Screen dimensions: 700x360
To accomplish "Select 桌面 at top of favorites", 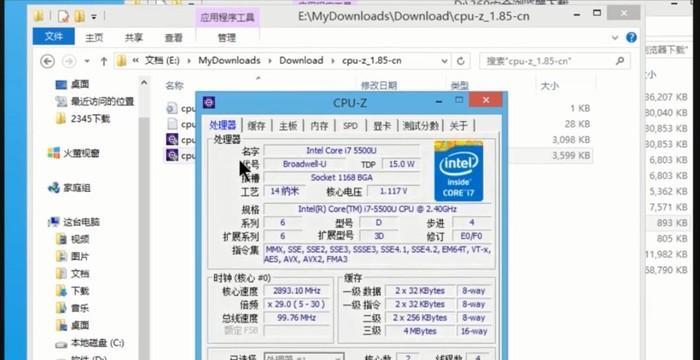I will pos(73,84).
